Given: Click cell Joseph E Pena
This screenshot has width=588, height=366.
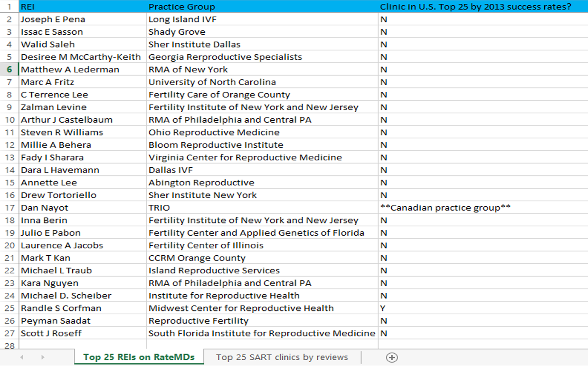Looking at the screenshot, I should click(83, 19).
